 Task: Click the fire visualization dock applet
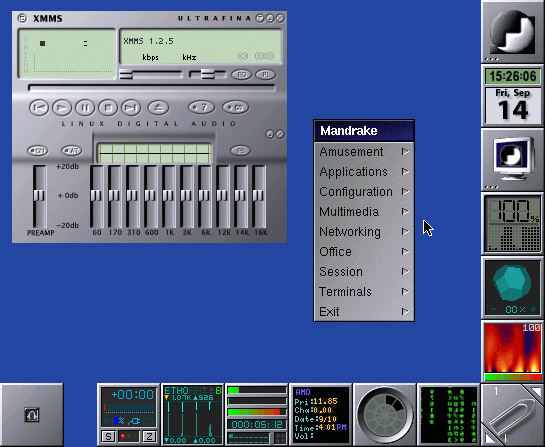click(513, 351)
